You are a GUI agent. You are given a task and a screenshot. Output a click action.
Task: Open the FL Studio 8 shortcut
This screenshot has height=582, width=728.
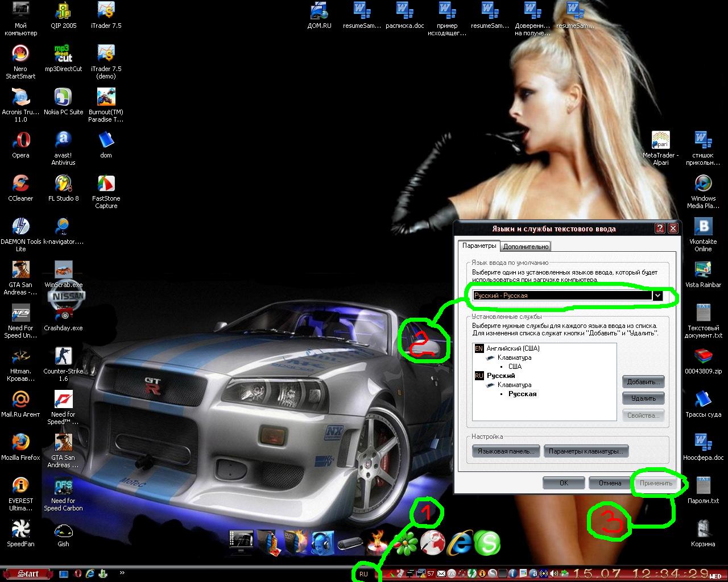[x=63, y=184]
